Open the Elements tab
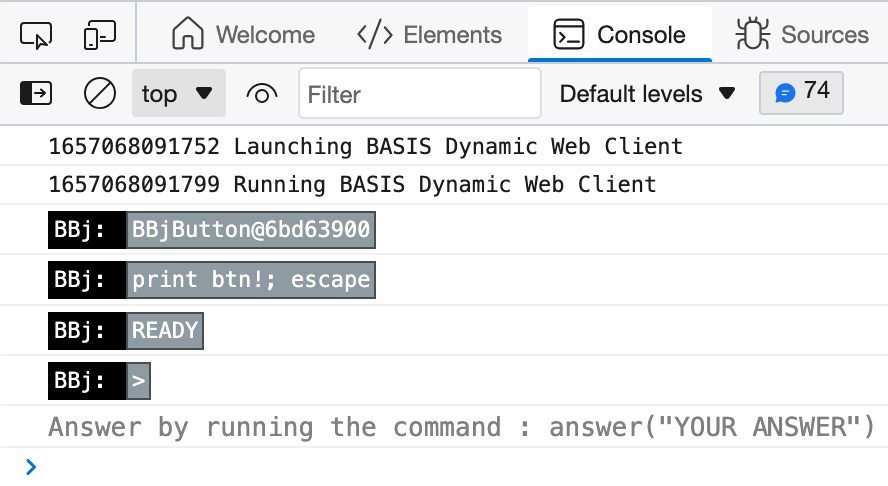Viewport: 888px width, 486px height. click(x=429, y=35)
